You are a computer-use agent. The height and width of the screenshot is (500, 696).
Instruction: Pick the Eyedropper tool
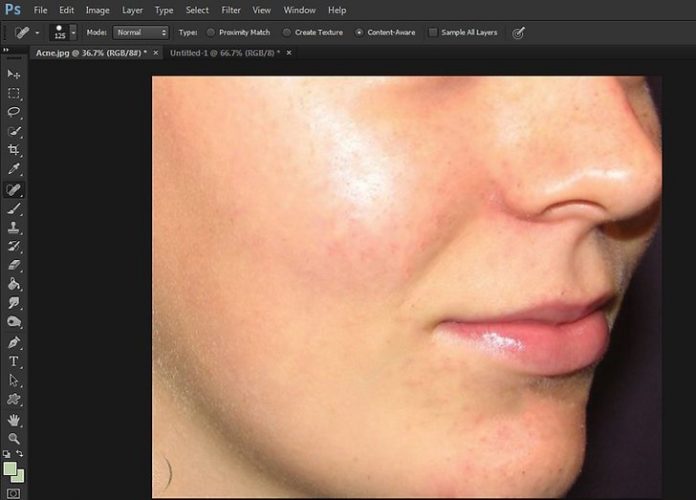pyautogui.click(x=14, y=169)
